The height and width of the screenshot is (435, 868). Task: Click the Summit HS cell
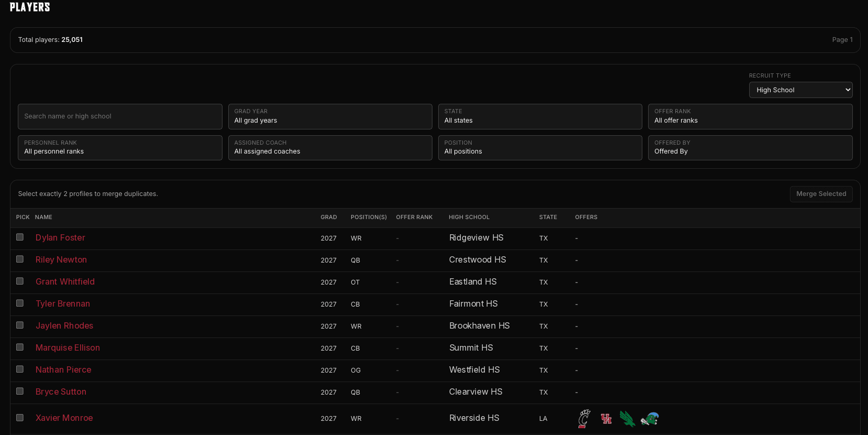tap(471, 348)
